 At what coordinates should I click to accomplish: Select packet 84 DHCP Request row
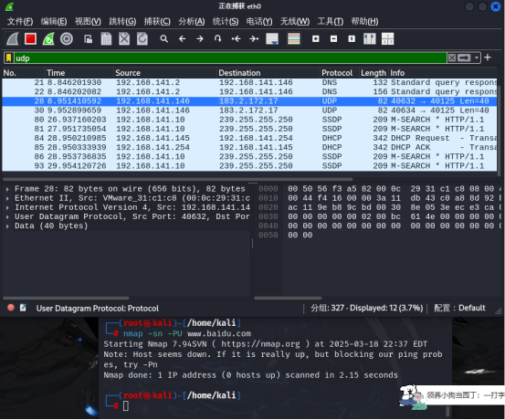point(249,138)
